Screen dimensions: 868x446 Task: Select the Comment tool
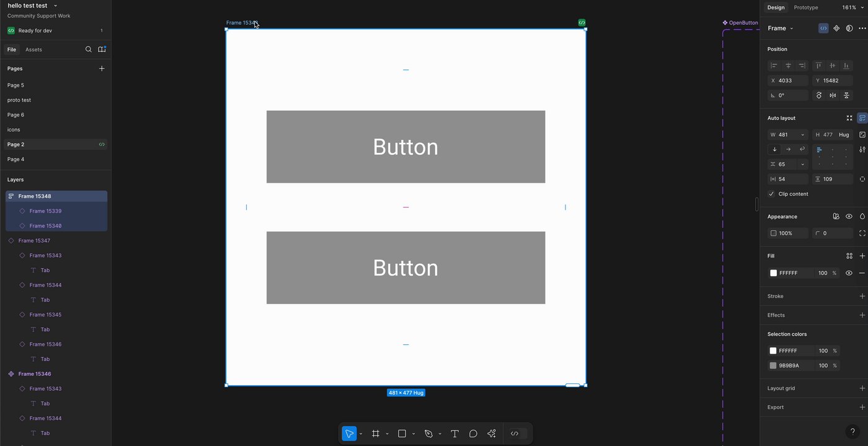click(x=473, y=434)
